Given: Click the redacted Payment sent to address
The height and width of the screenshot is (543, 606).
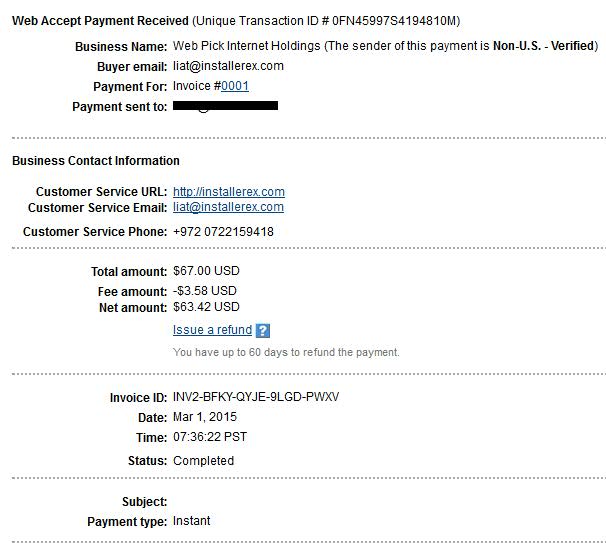Looking at the screenshot, I should point(225,106).
